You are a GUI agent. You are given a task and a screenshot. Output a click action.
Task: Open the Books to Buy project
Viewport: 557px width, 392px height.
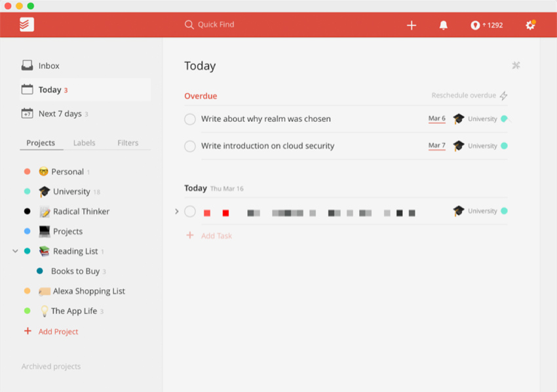pos(75,271)
